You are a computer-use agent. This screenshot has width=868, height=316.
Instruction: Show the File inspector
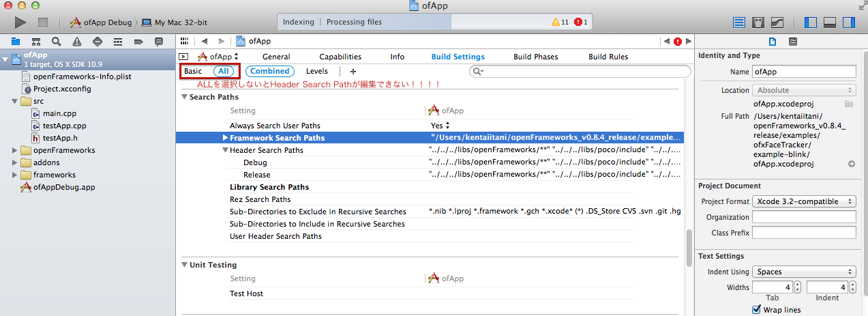[773, 42]
